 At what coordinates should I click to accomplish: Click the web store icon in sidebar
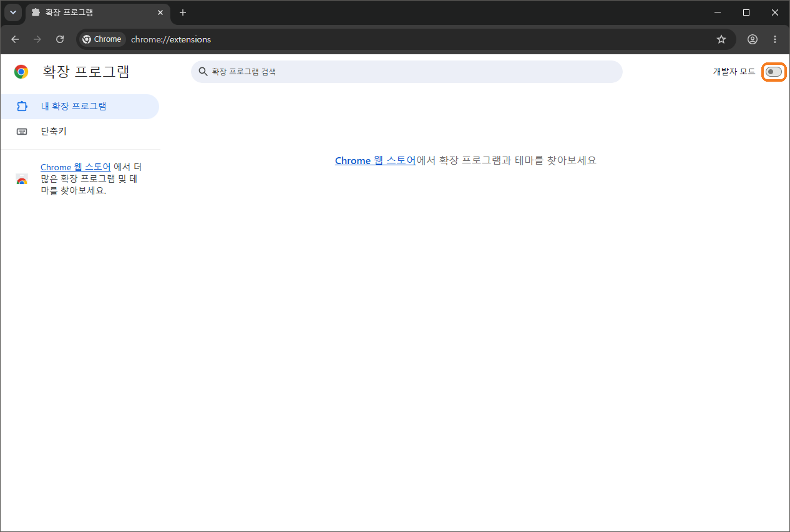(22, 180)
